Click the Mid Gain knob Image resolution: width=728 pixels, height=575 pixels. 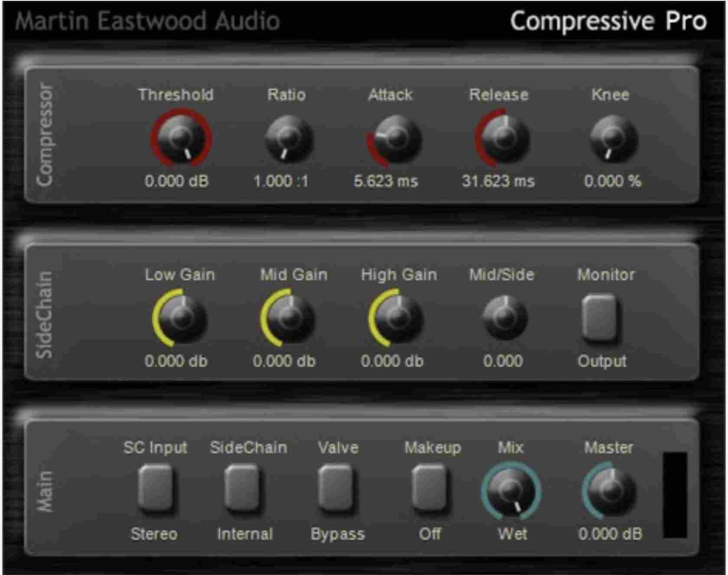(x=288, y=318)
